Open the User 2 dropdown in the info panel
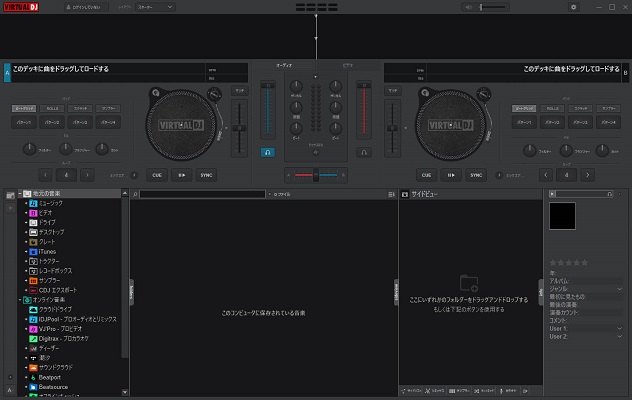Image resolution: width=632 pixels, height=400 pixels. click(620, 336)
